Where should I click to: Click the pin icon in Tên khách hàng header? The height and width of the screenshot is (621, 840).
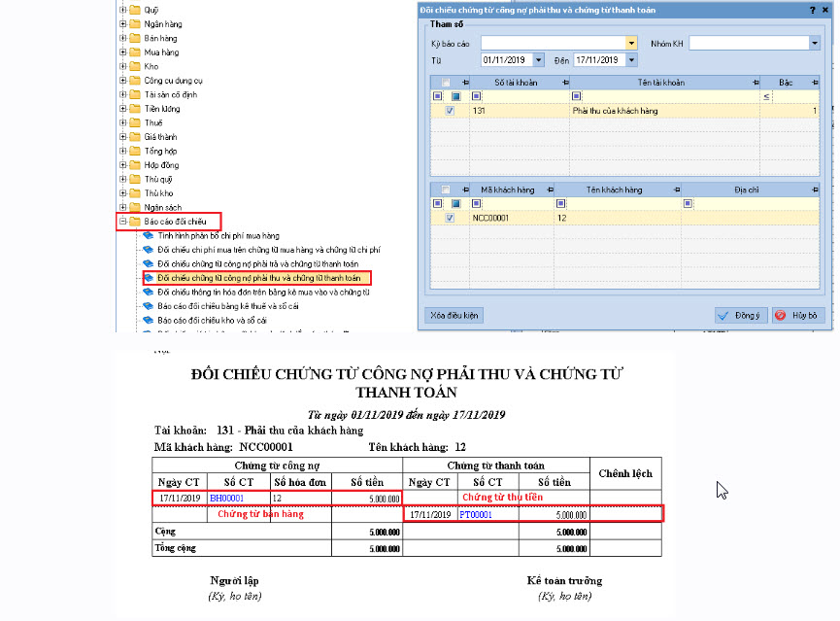tap(677, 190)
